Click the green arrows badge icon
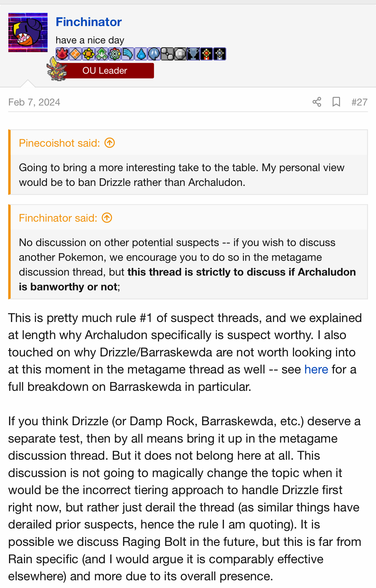 tap(102, 54)
